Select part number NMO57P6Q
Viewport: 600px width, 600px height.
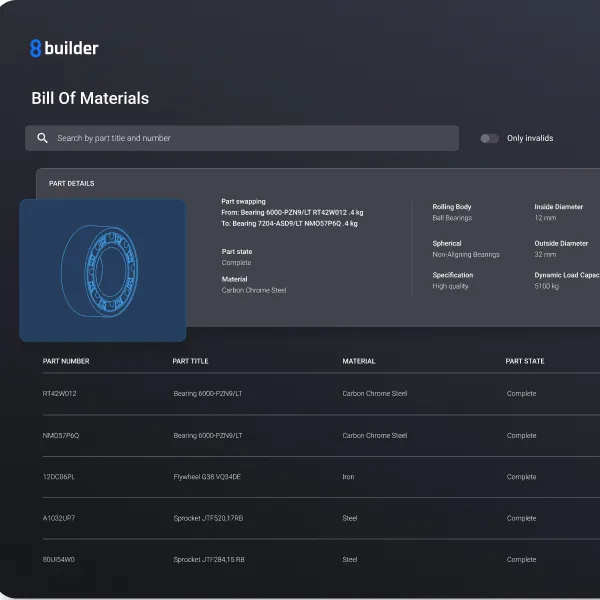coord(61,435)
